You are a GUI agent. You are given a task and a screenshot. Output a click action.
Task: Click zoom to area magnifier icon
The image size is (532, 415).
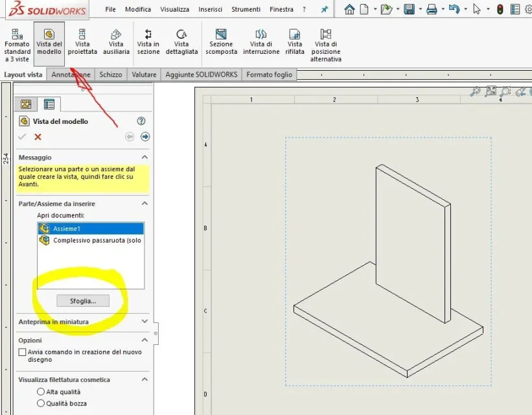[505, 91]
